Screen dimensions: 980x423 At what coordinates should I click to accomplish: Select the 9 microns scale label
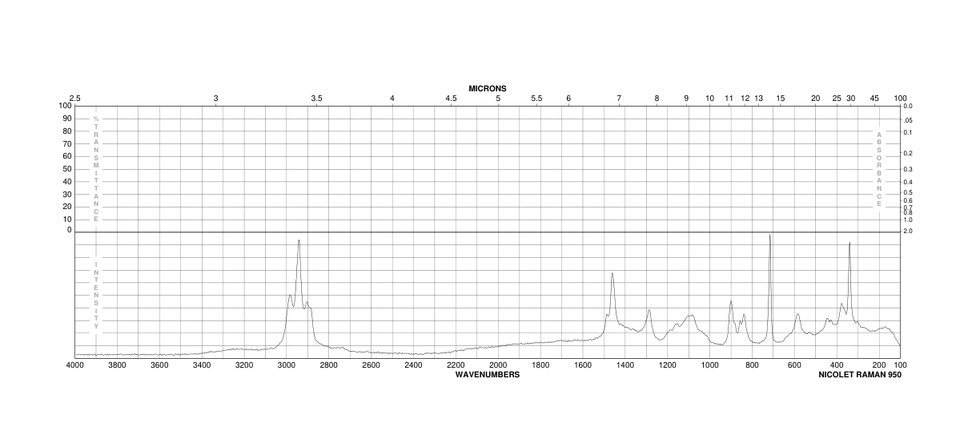686,98
